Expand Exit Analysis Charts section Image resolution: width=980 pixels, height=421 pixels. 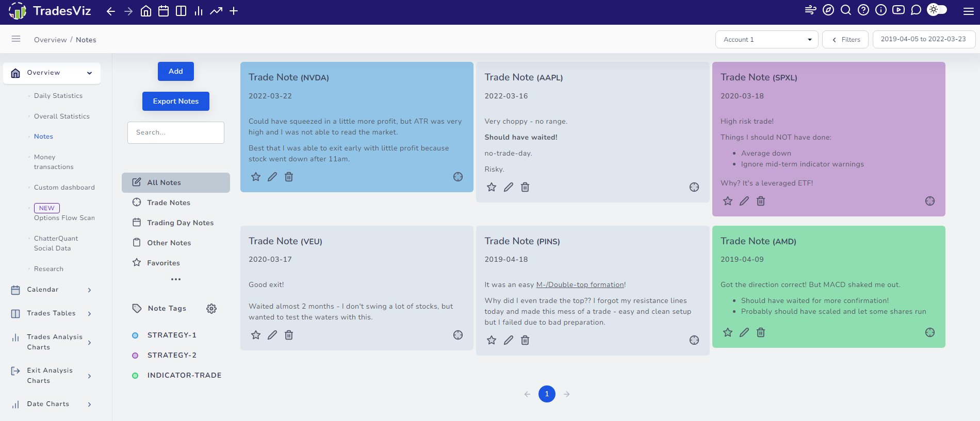(52, 376)
